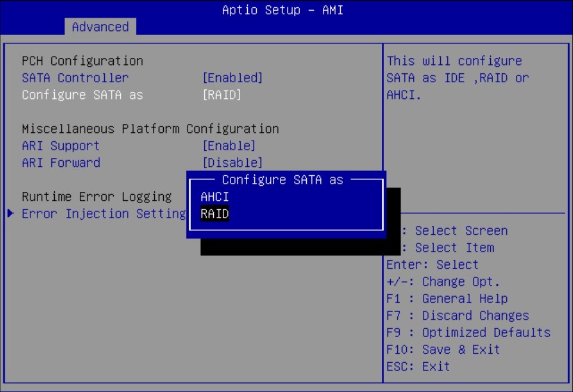Click the Runtime Error Logging heading
Screen dimensions: 573x392
pyautogui.click(x=96, y=197)
